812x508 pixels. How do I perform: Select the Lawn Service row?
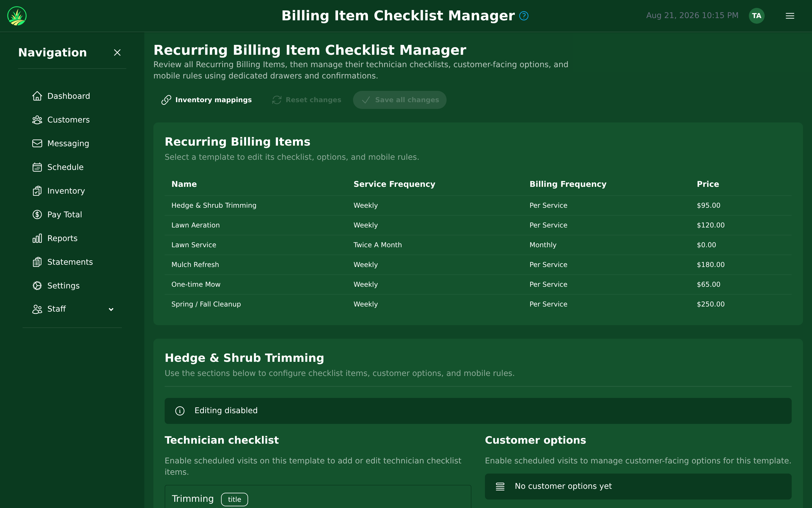[478, 245]
